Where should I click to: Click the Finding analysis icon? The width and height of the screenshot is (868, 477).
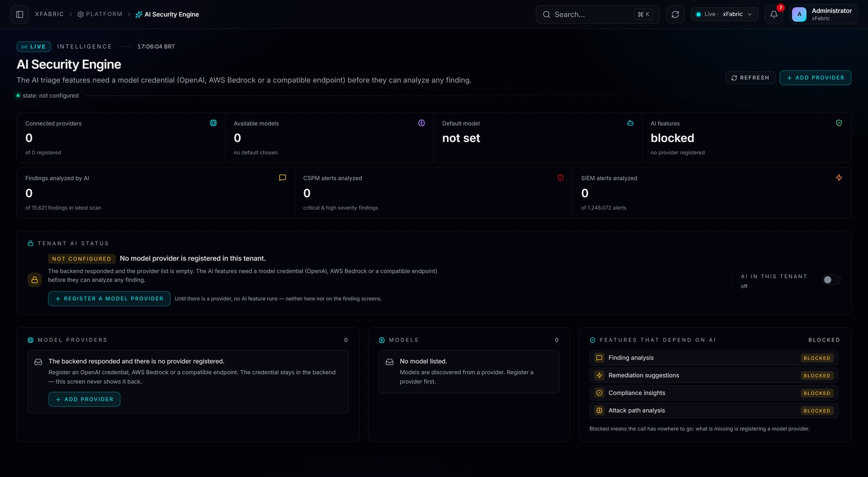[599, 358]
